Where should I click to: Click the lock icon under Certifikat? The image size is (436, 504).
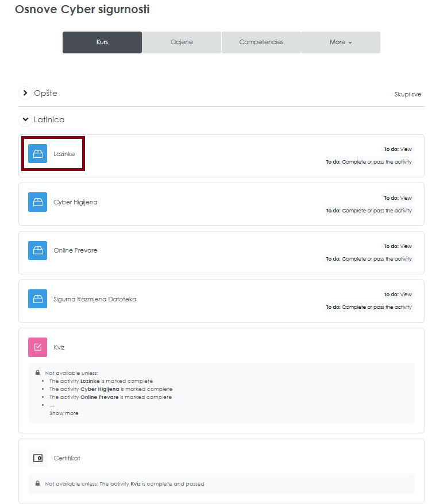(37, 484)
